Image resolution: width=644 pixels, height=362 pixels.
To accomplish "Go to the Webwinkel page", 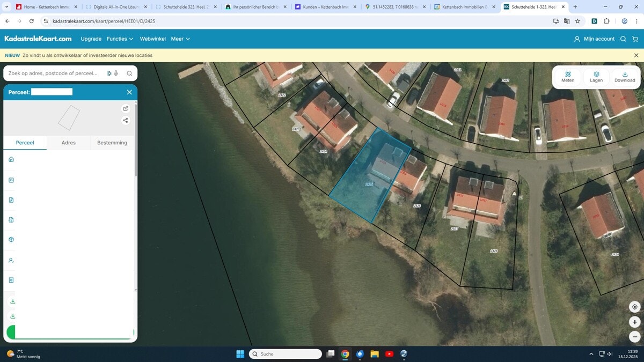I will (152, 39).
